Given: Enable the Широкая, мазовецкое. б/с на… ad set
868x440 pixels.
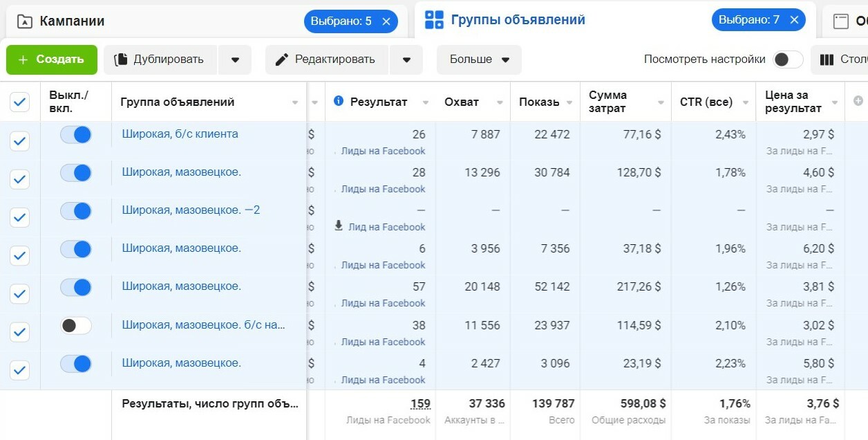Looking at the screenshot, I should [76, 325].
